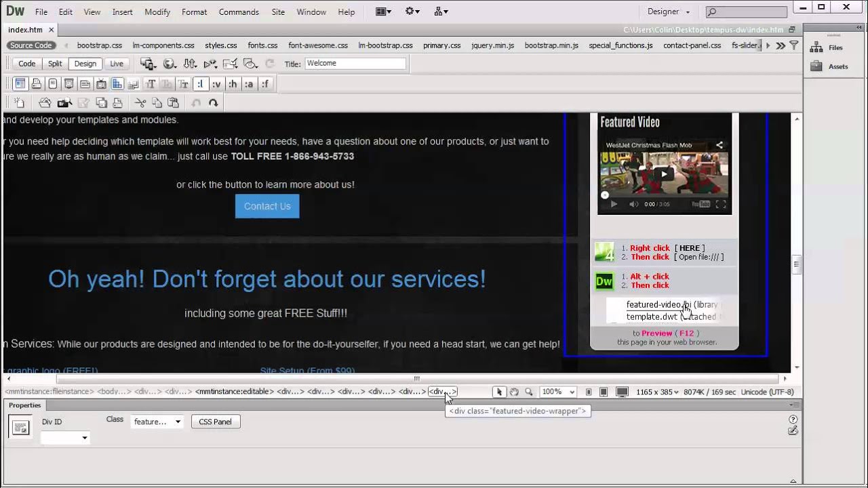This screenshot has height=488, width=868.
Task: Switch to desktop size window icon
Action: (x=622, y=392)
